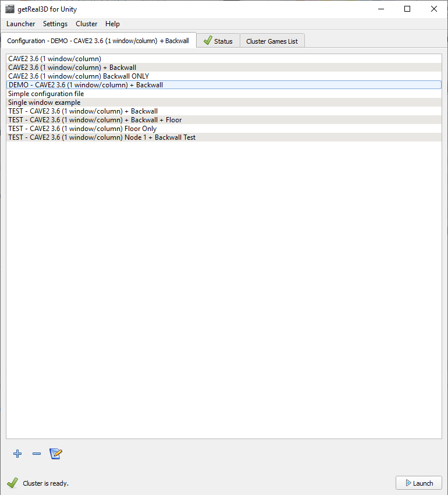
Task: Close the getReal3D for Unity window
Action: 434,9
